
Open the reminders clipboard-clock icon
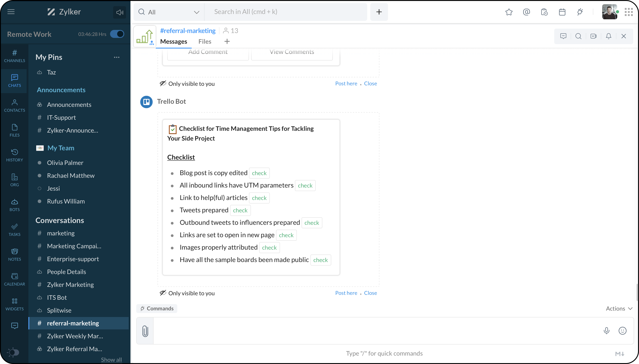544,12
